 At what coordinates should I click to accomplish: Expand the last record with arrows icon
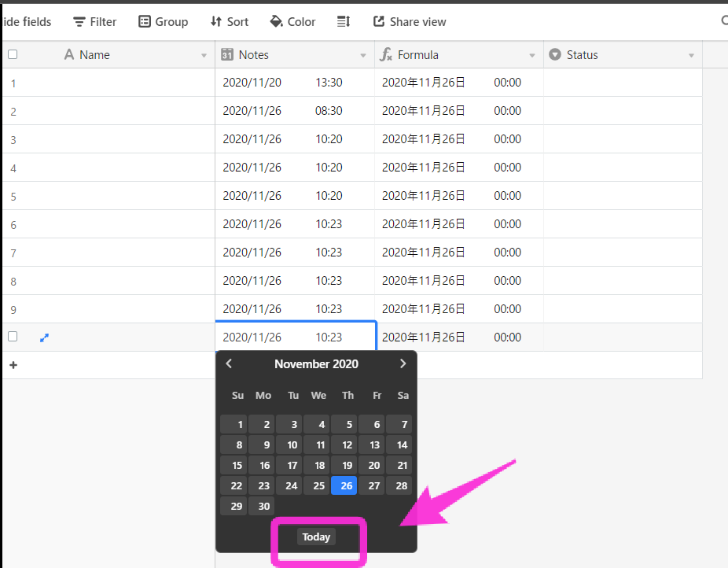44,337
